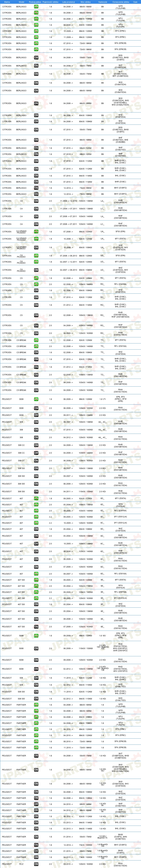The image size is (141, 868).
Task: Click diesel icon in C5 BREAK 84kW row
Action: [x=36, y=367]
